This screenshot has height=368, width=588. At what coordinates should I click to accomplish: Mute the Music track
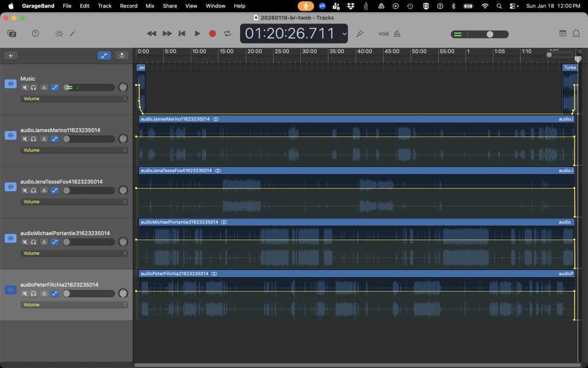point(25,87)
